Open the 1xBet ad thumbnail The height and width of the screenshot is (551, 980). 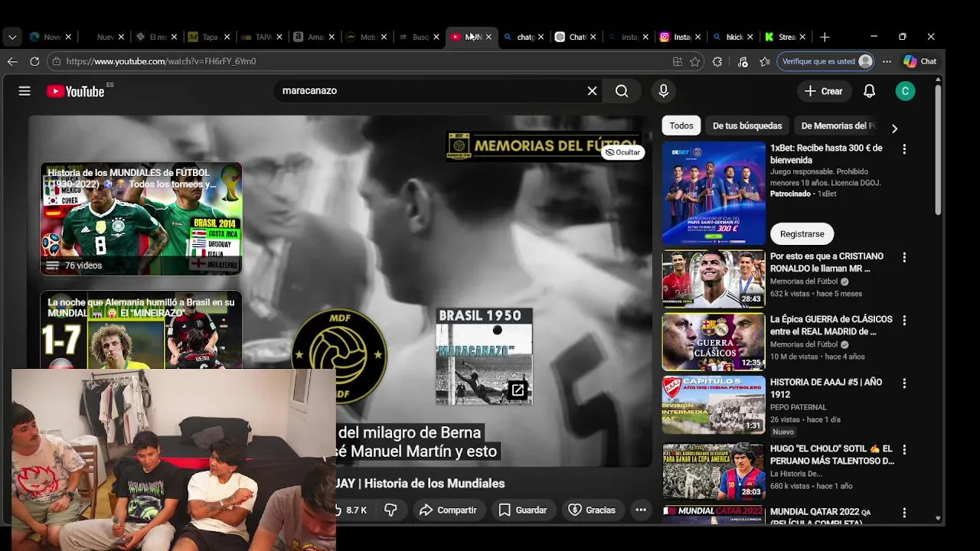pos(714,193)
